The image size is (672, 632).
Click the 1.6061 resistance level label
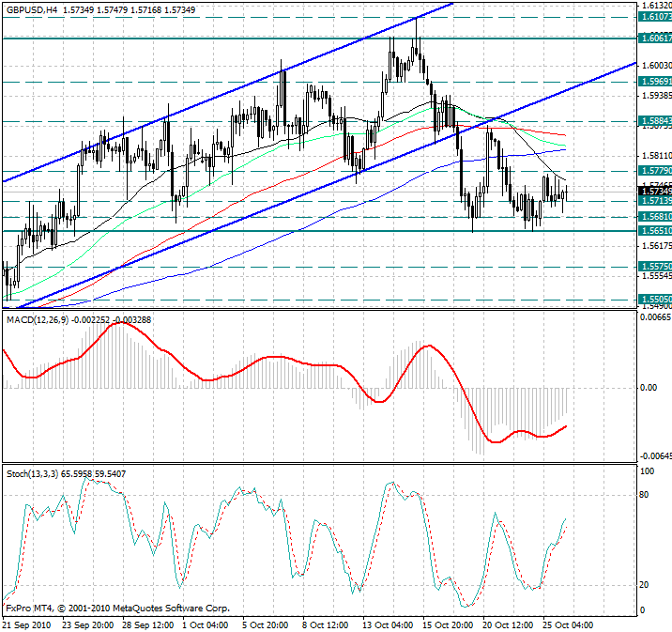655,39
